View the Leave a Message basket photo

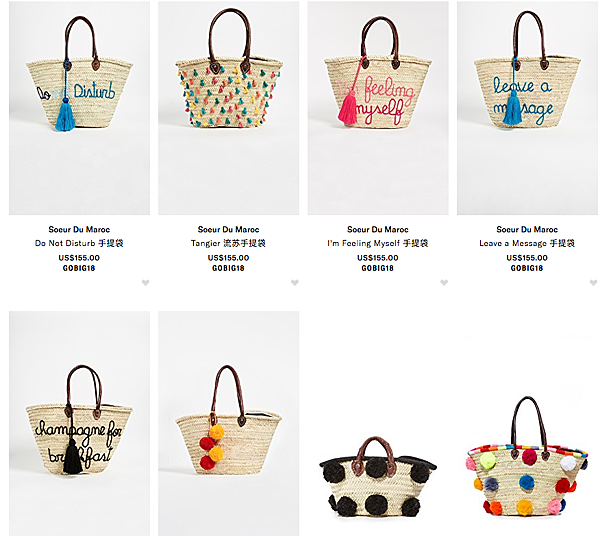click(x=527, y=108)
